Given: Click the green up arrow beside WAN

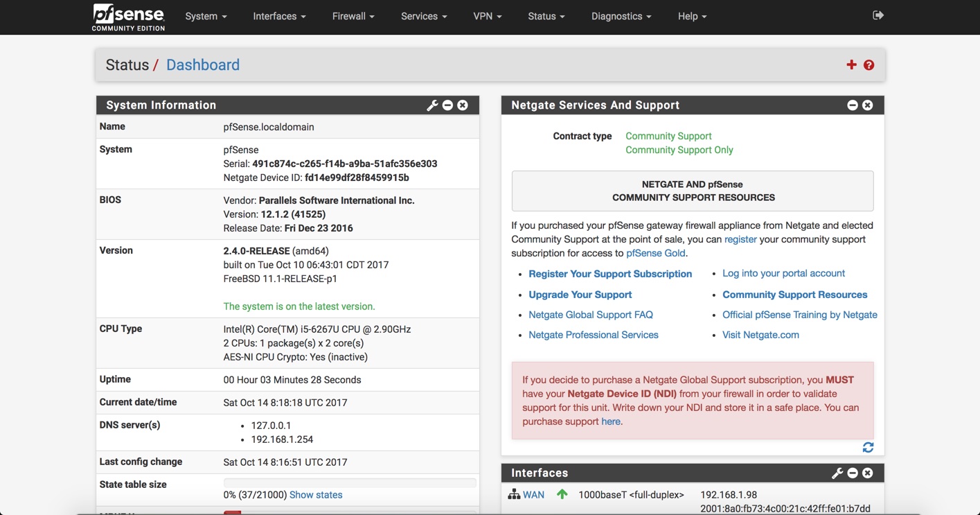Looking at the screenshot, I should point(562,494).
